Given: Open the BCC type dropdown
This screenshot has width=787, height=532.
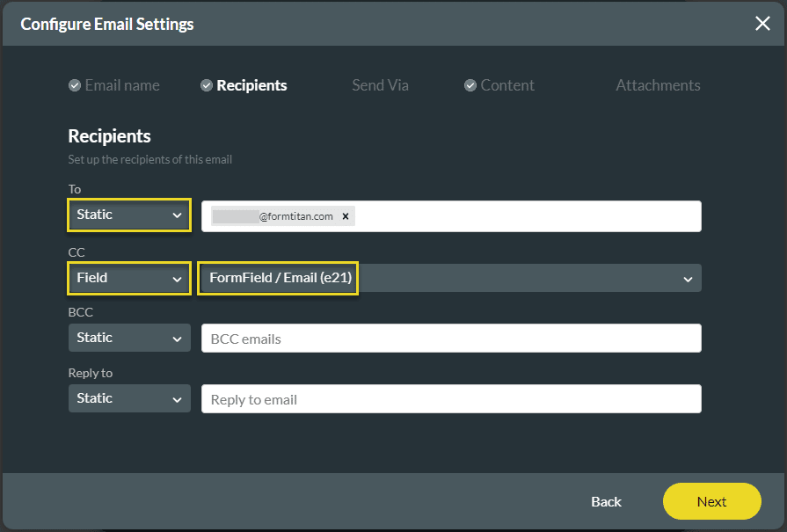Looking at the screenshot, I should click(129, 338).
